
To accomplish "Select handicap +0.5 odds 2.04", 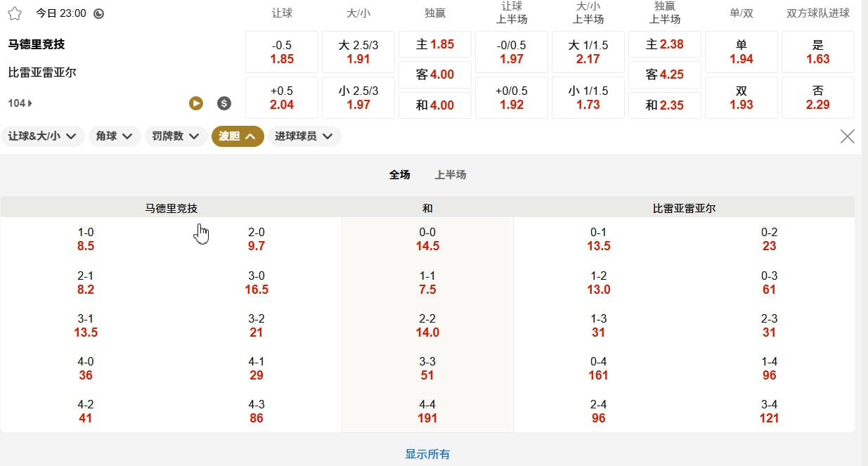I will [x=282, y=98].
